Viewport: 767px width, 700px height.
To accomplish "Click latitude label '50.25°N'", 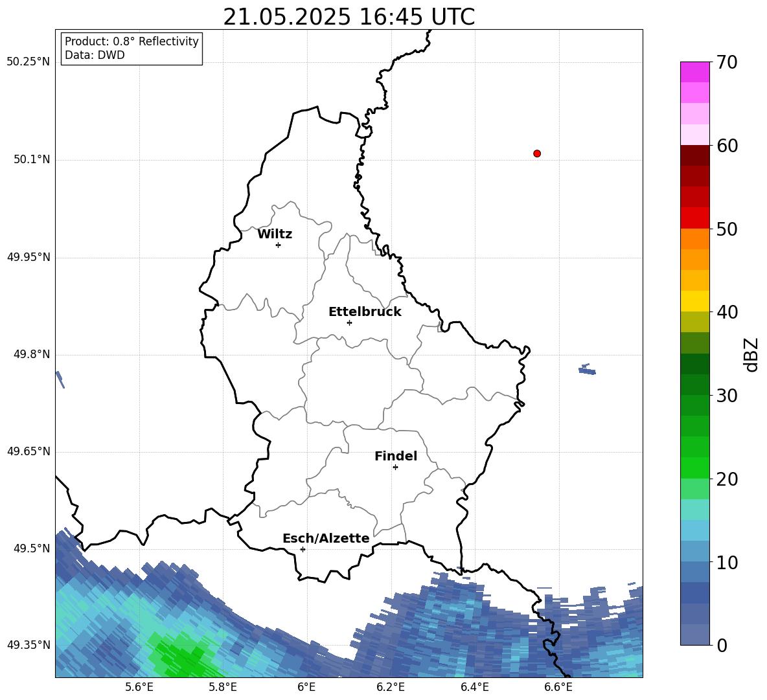I will click(29, 62).
